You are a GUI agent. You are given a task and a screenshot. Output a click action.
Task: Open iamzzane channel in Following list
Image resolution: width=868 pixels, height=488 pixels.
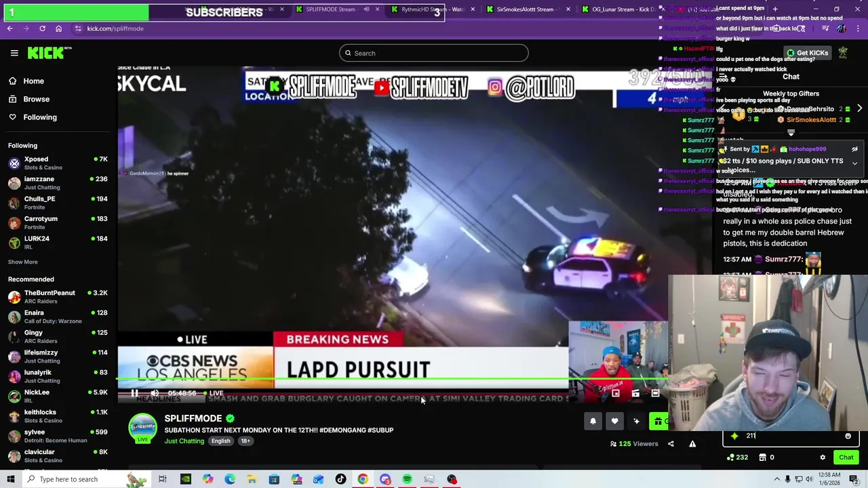[x=58, y=183]
